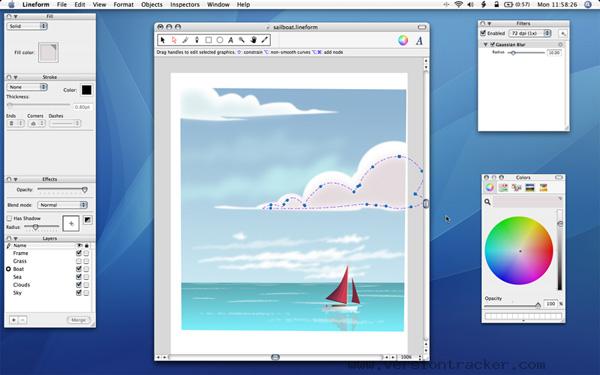Screen dimensions: 600x375
Task: Activate the Text tool in the toolbar
Action: (x=231, y=40)
